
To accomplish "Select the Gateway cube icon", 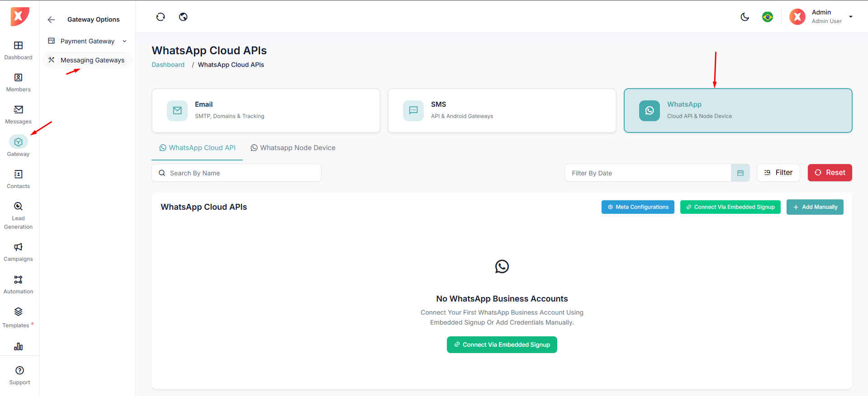I will coord(18,142).
